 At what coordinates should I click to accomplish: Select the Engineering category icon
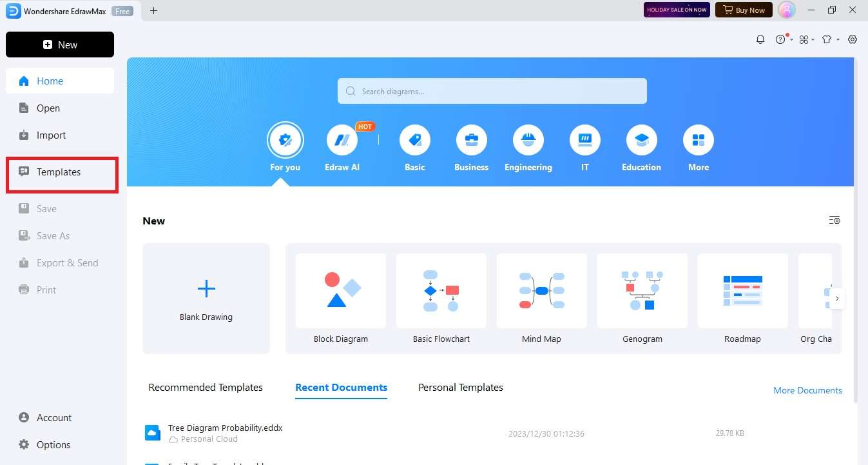coord(528,140)
